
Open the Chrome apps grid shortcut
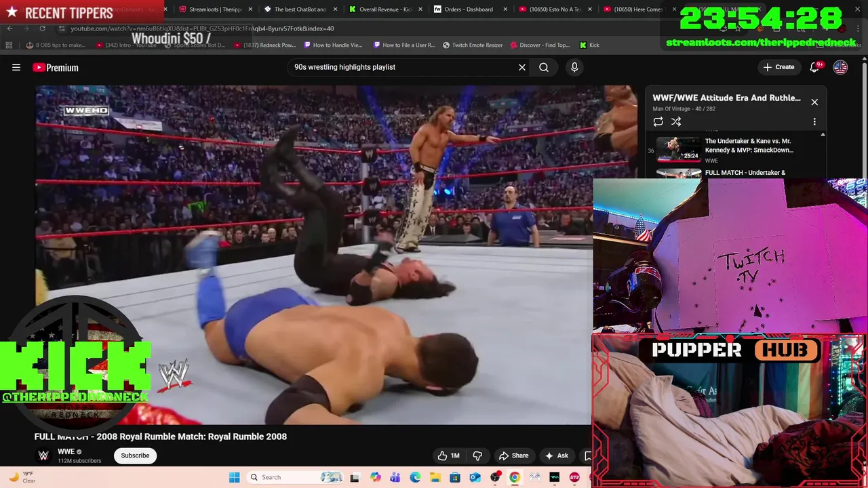click(x=9, y=45)
